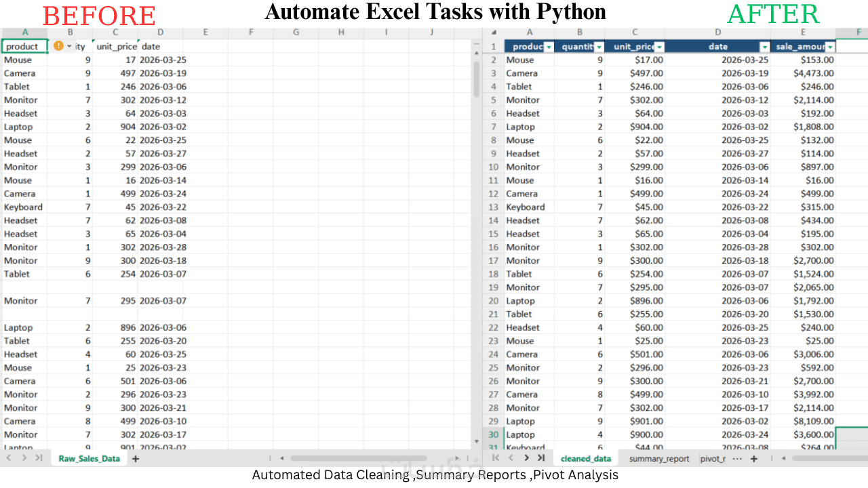Jump to the last sheet in the raw workbook
868x488 pixels.
click(x=39, y=458)
